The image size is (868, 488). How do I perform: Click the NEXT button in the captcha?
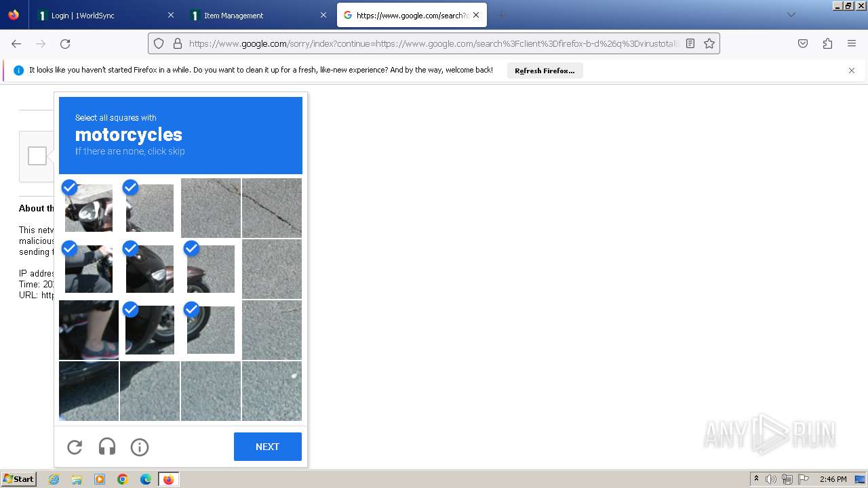267,447
